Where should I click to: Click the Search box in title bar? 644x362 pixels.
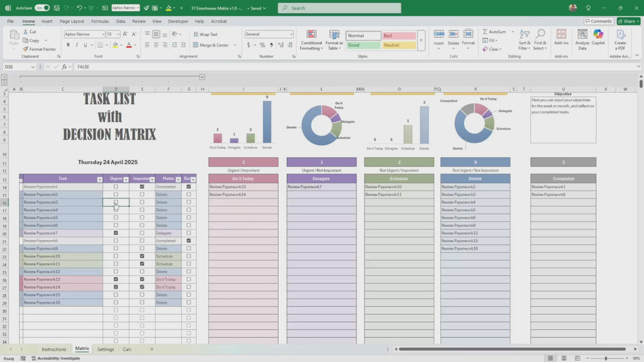pos(340,8)
